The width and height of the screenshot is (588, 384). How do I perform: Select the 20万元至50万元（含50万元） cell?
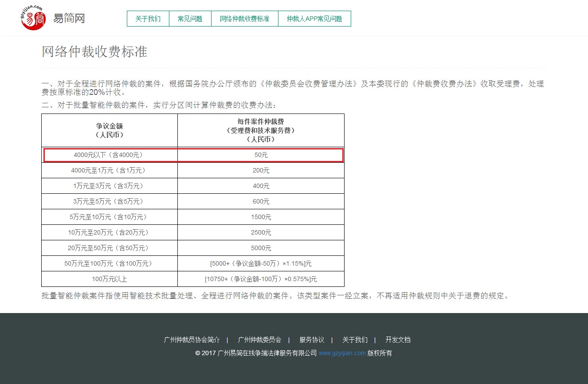tap(110, 248)
